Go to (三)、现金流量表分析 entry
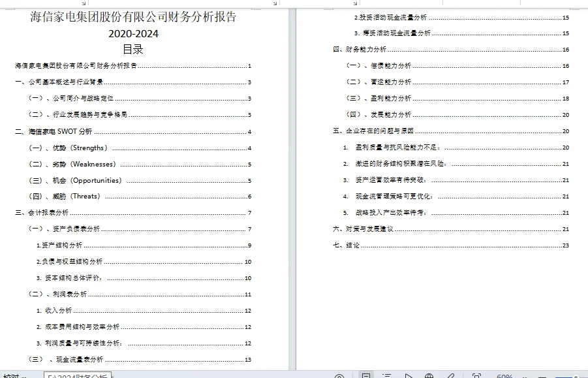 tap(140, 360)
